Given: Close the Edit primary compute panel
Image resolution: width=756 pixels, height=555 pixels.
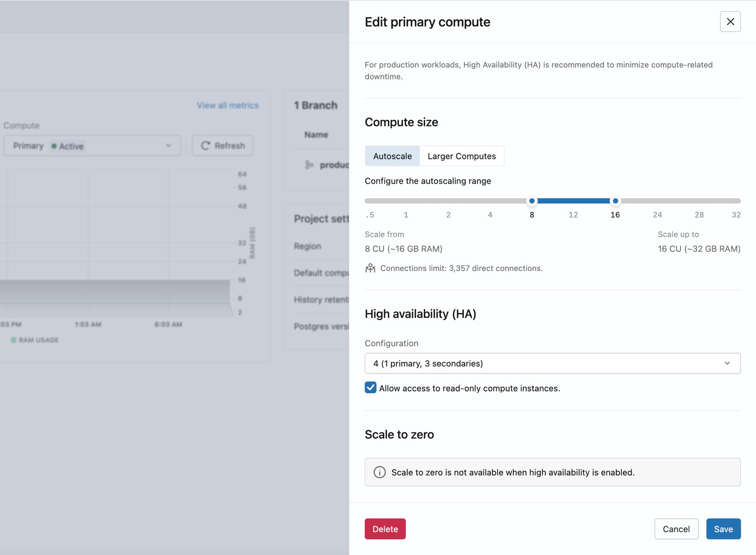Looking at the screenshot, I should tap(730, 21).
